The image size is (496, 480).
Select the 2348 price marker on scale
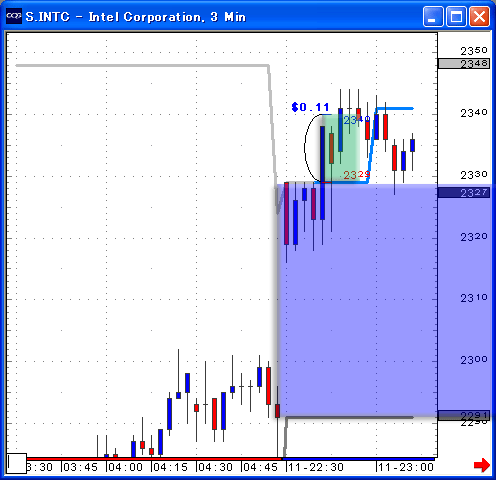click(464, 63)
